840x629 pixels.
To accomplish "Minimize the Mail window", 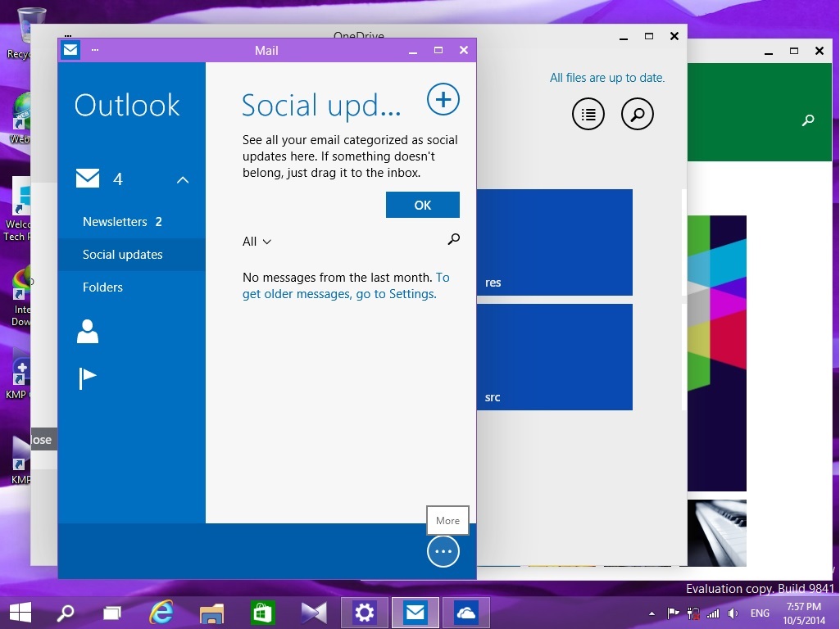I will click(413, 51).
